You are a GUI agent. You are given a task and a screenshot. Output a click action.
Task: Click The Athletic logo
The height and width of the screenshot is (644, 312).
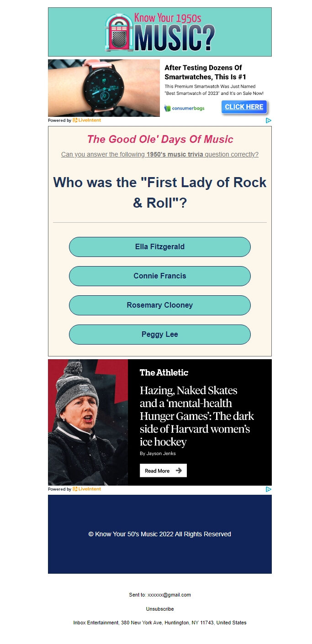[164, 372]
